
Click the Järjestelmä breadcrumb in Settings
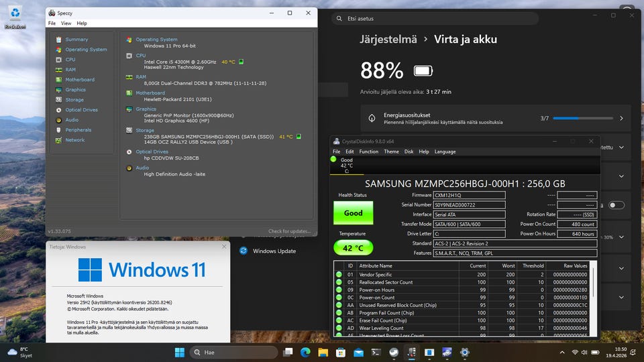pos(388,40)
